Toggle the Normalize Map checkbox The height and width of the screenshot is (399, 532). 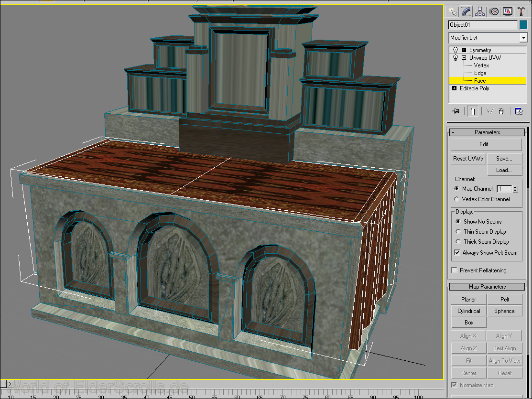click(454, 385)
